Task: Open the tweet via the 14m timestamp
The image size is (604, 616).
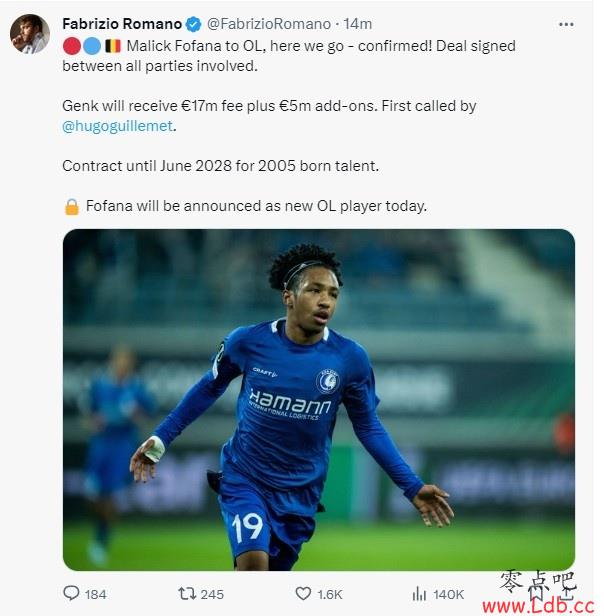Action: pyautogui.click(x=358, y=24)
